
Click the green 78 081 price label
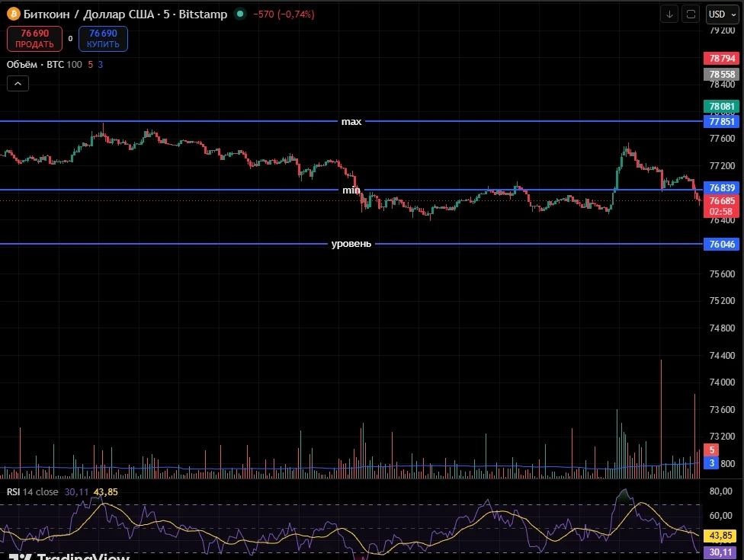click(x=721, y=106)
